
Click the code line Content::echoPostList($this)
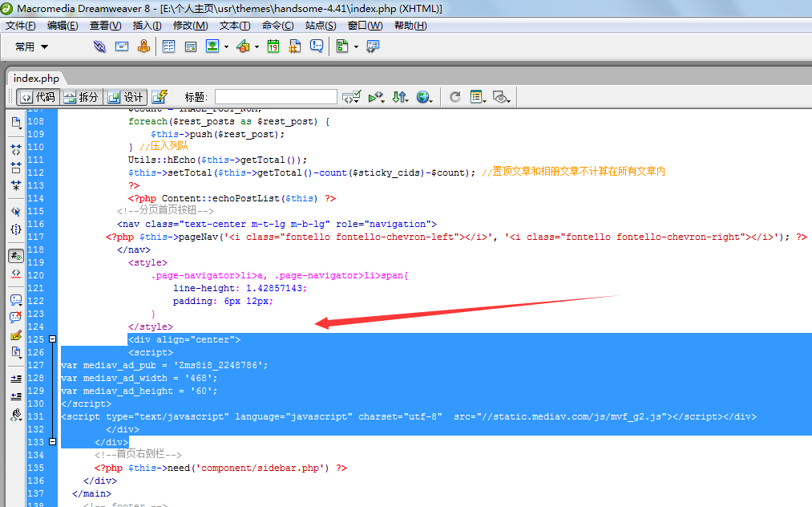232,198
